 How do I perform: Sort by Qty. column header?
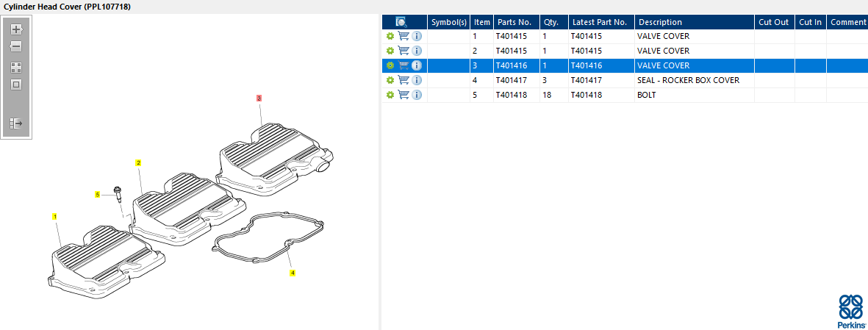554,22
